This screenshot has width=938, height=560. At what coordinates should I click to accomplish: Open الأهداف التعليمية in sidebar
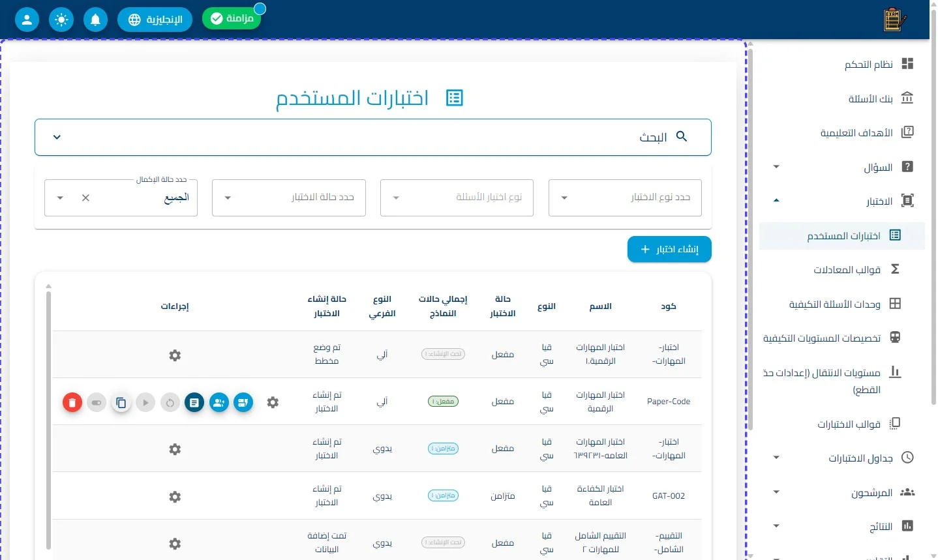(842, 132)
